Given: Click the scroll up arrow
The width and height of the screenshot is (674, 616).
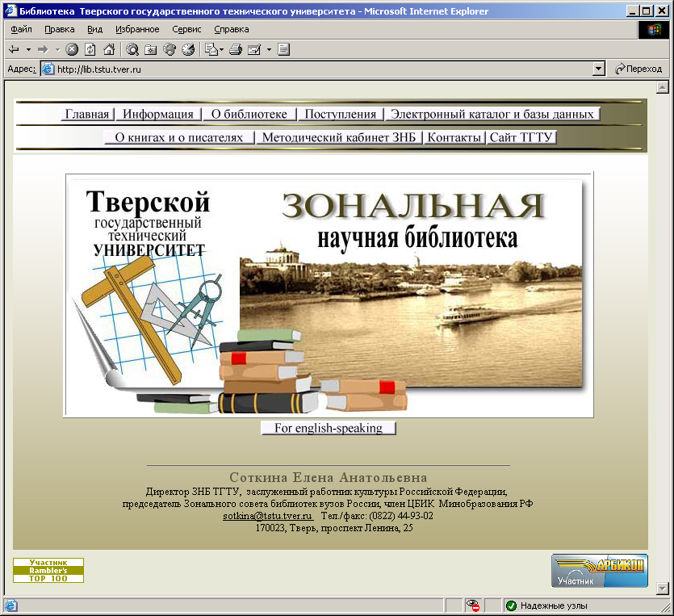Looking at the screenshot, I should click(x=662, y=88).
